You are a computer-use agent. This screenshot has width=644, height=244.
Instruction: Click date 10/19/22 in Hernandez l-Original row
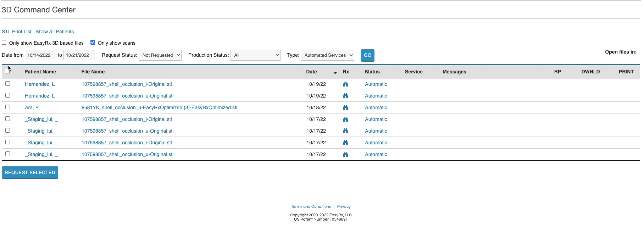click(316, 84)
